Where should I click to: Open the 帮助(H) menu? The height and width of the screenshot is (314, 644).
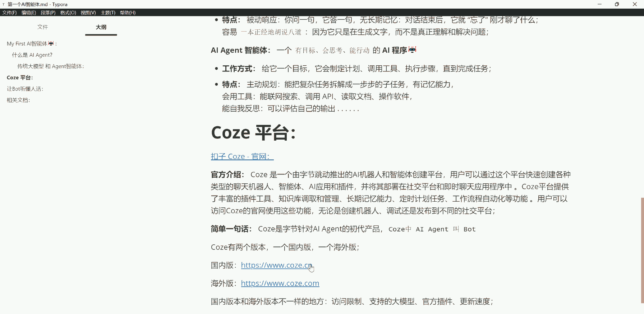click(x=128, y=13)
